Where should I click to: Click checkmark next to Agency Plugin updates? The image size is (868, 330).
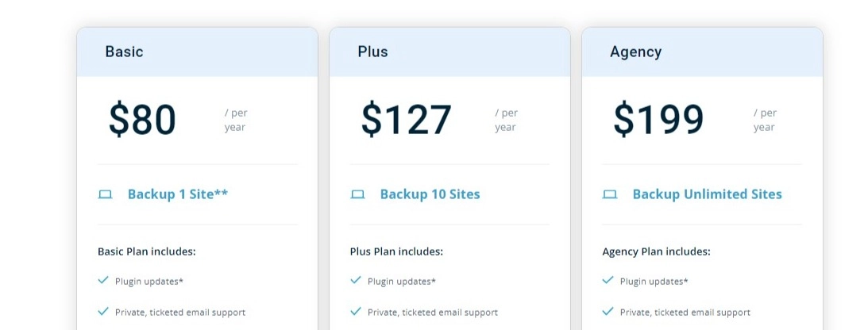pos(608,280)
